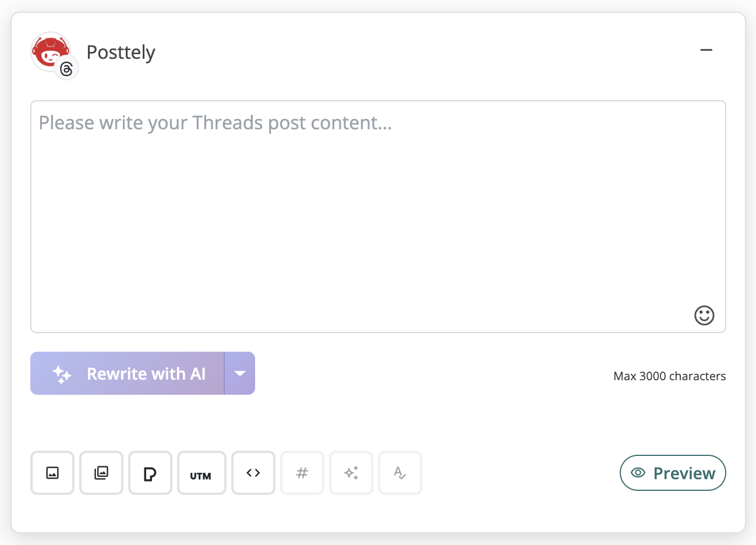Click the AI sparkles toolbar icon
Viewport: 756px width, 545px height.
coord(351,473)
